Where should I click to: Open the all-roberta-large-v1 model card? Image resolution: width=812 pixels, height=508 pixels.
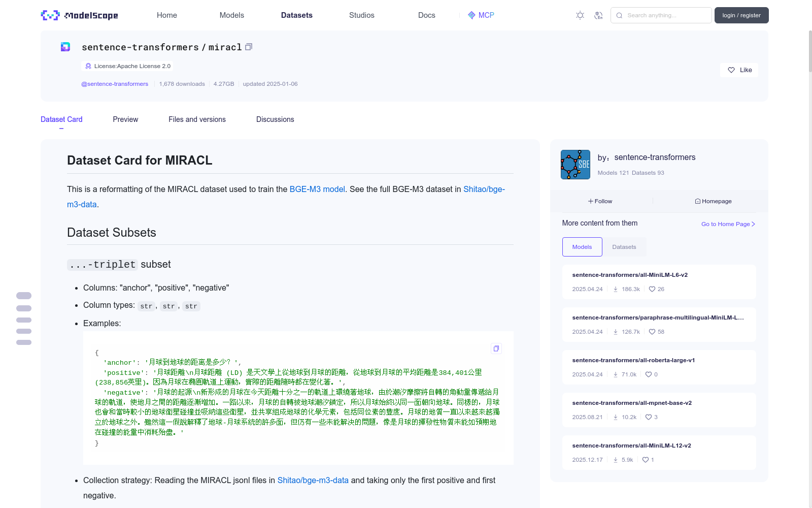(x=659, y=367)
